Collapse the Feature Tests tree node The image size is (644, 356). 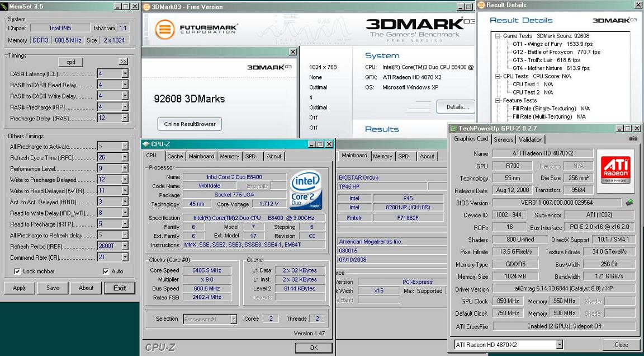tap(498, 101)
